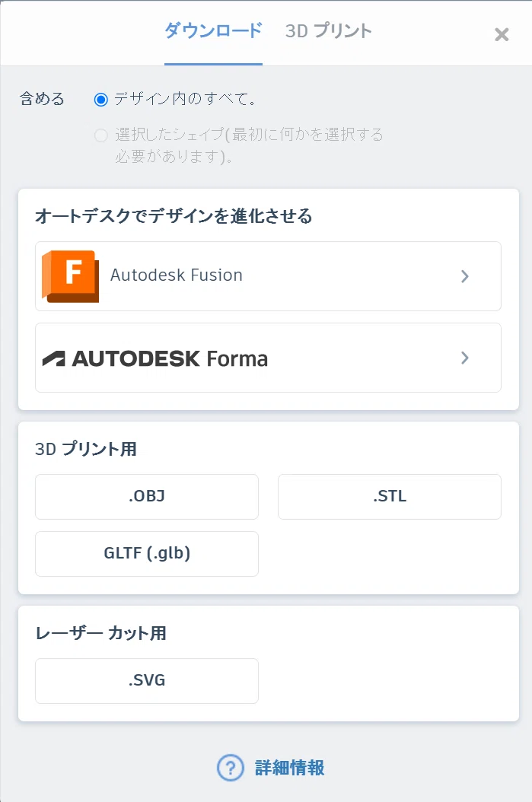The width and height of the screenshot is (532, 802).
Task: Click the question mark help icon
Action: tap(230, 768)
